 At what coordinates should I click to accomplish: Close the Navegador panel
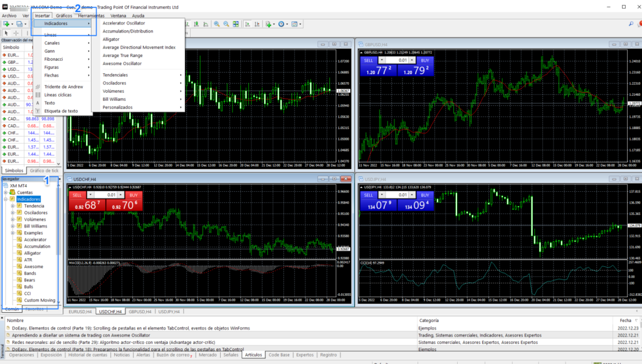(60, 179)
